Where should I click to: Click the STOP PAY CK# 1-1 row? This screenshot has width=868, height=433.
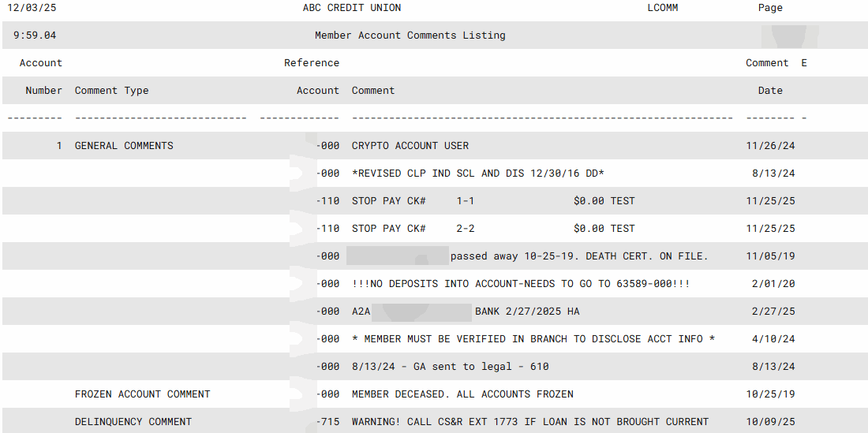click(492, 201)
